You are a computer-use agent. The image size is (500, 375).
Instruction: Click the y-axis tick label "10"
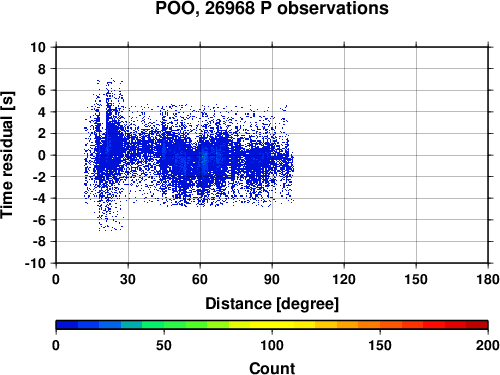tap(38, 47)
